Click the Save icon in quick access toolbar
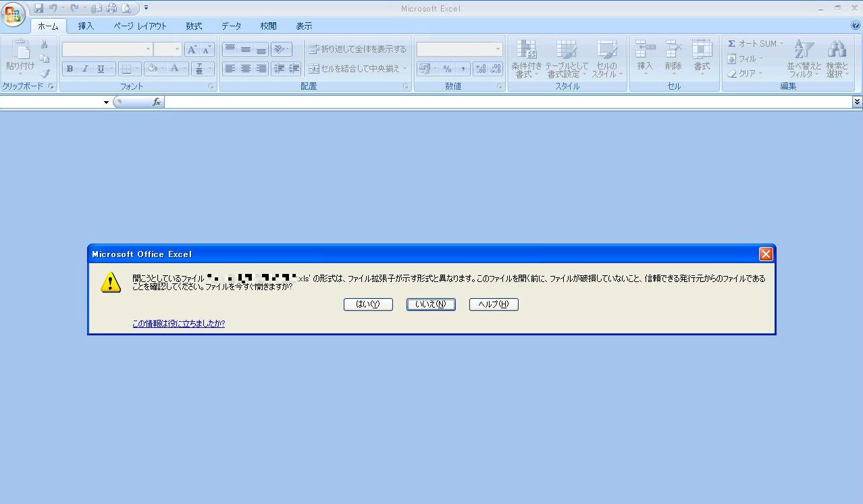Screen dimensions: 863x504 tap(38, 8)
